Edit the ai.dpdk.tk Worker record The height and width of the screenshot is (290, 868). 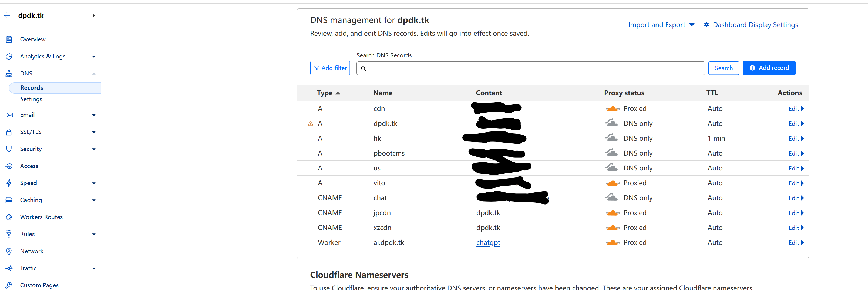(796, 243)
